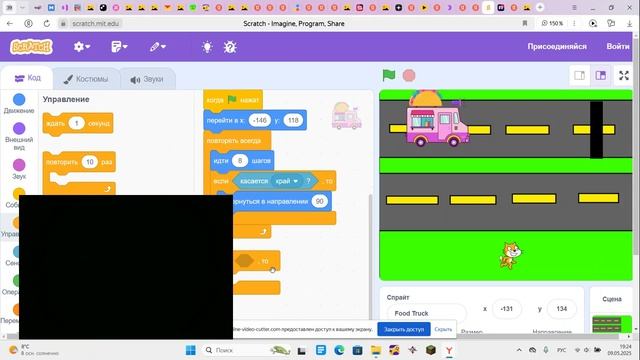640x360 pixels.
Task: Open File Explorer from taskbar
Action: 376,350
